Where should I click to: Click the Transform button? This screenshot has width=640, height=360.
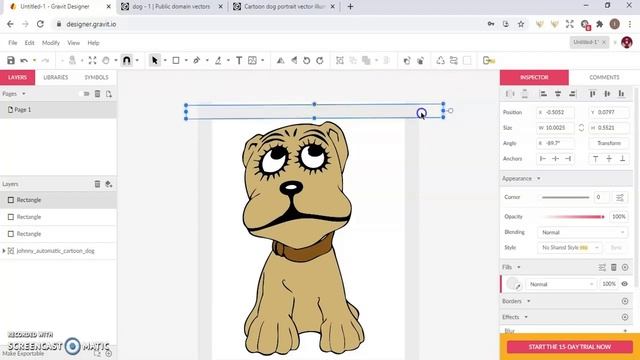609,143
